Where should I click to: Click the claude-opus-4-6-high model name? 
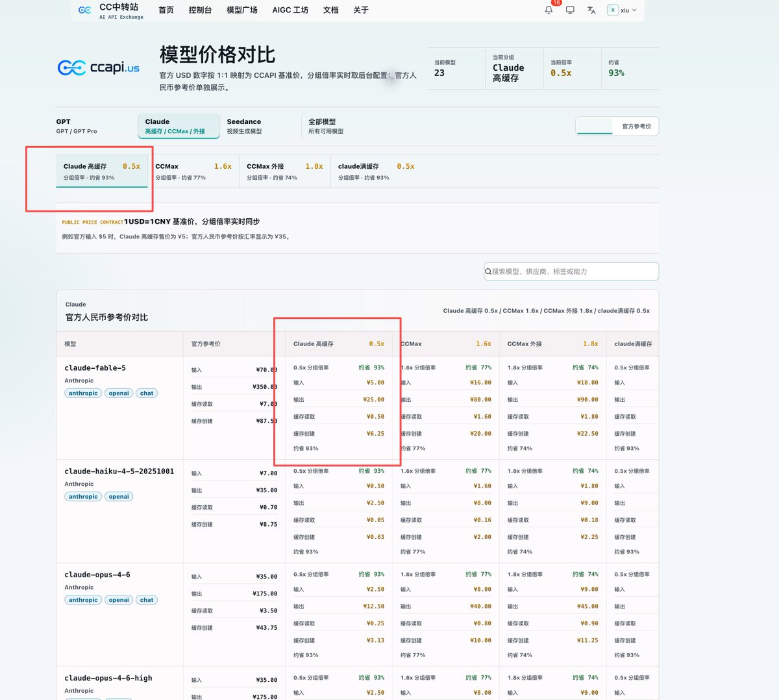(108, 678)
